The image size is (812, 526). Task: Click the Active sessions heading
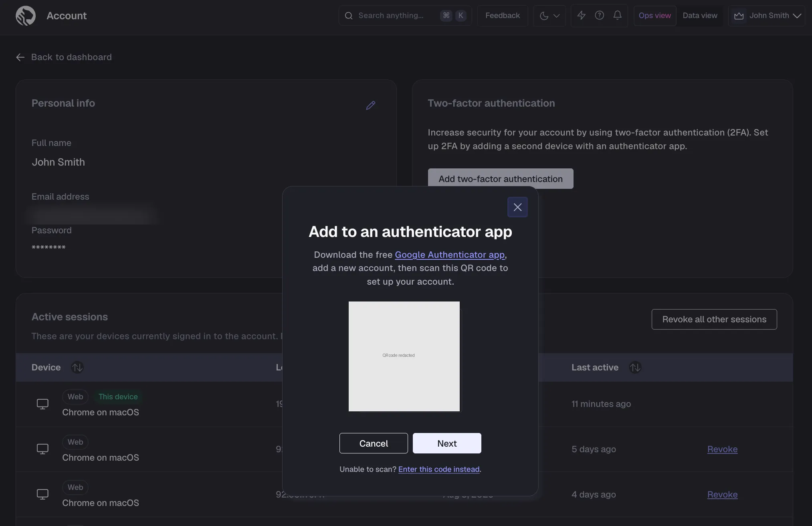pos(70,317)
